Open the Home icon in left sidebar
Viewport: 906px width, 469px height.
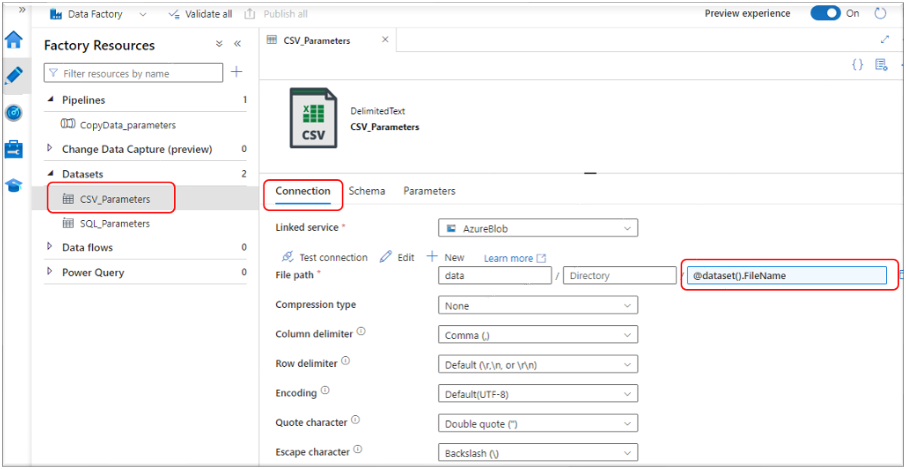14,41
